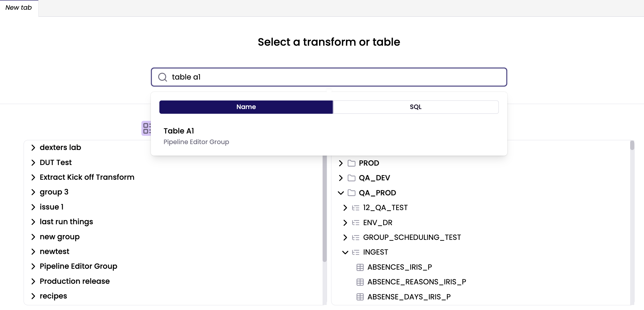Click the ENV_DR schema icon

(356, 222)
